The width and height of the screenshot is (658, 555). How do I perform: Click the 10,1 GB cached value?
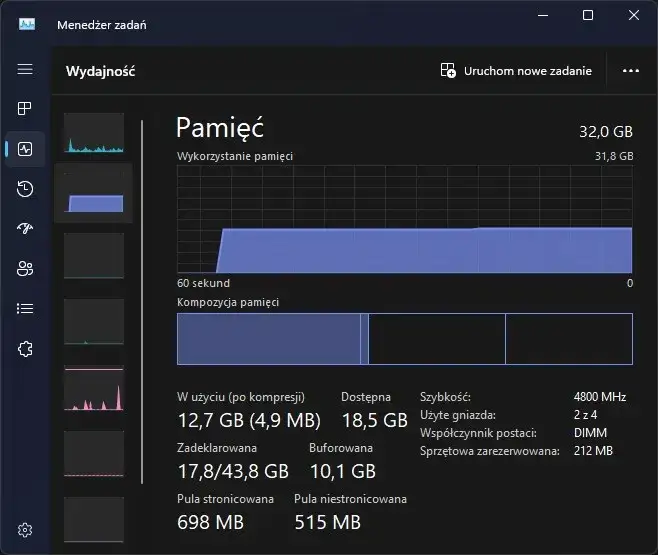(x=343, y=471)
